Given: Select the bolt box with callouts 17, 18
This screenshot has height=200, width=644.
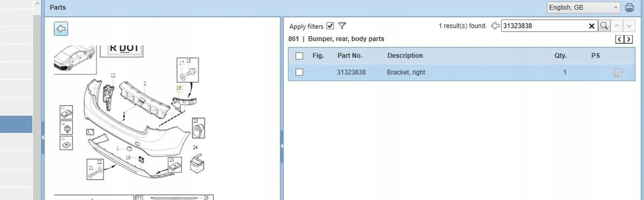Looking at the screenshot, I should coord(188,70).
